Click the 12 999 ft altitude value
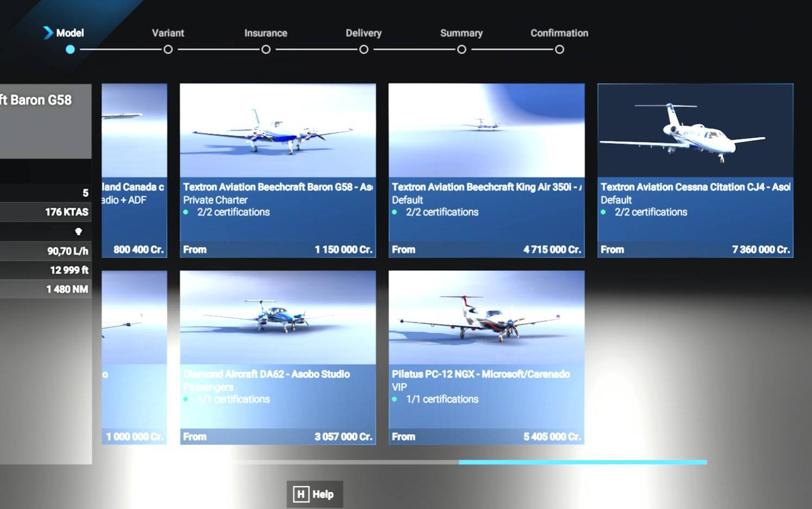The height and width of the screenshot is (509, 812). pos(70,270)
